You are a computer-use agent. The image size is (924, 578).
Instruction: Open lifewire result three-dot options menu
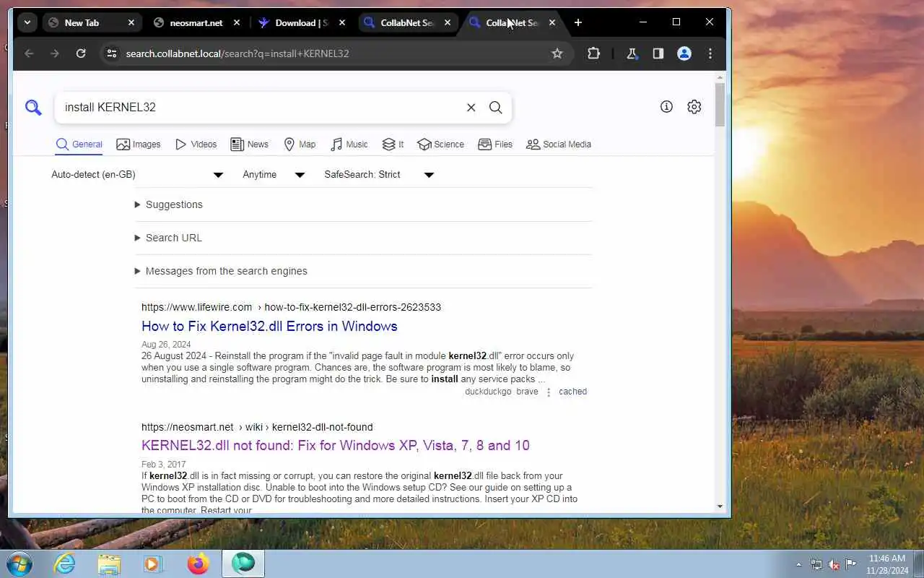(549, 392)
